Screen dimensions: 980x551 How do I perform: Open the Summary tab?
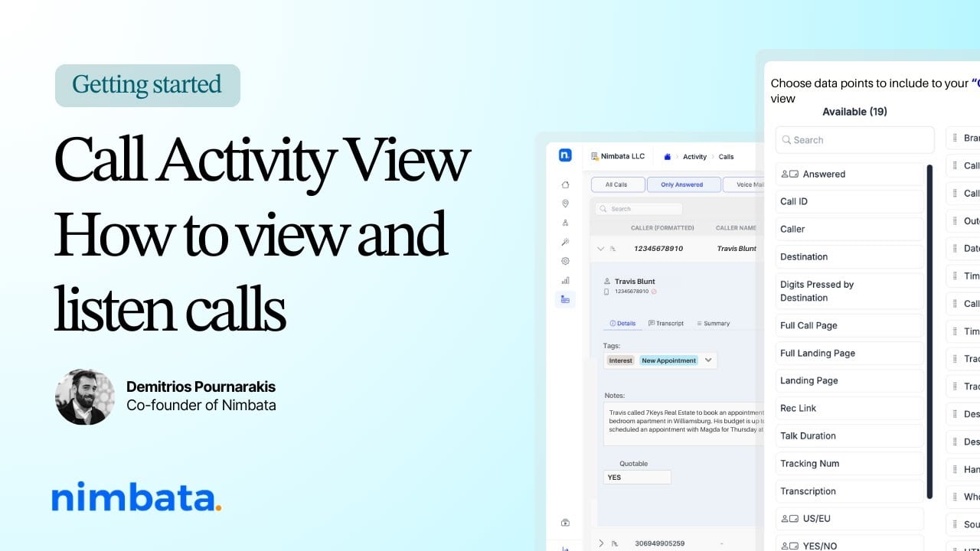tap(713, 324)
